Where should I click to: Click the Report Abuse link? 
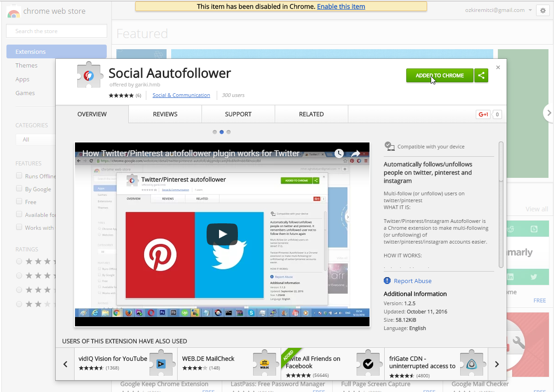(413, 281)
